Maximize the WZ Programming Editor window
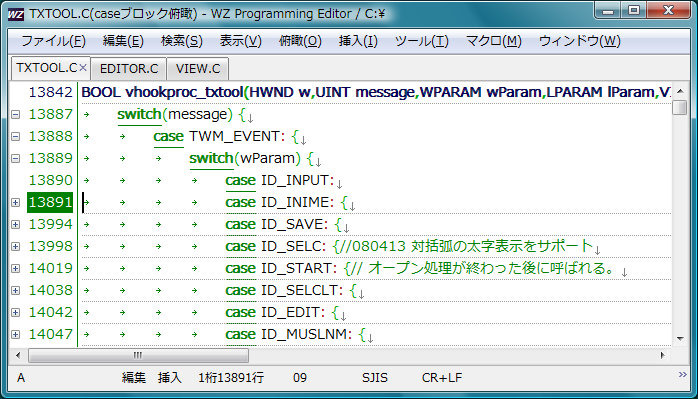 [634, 11]
